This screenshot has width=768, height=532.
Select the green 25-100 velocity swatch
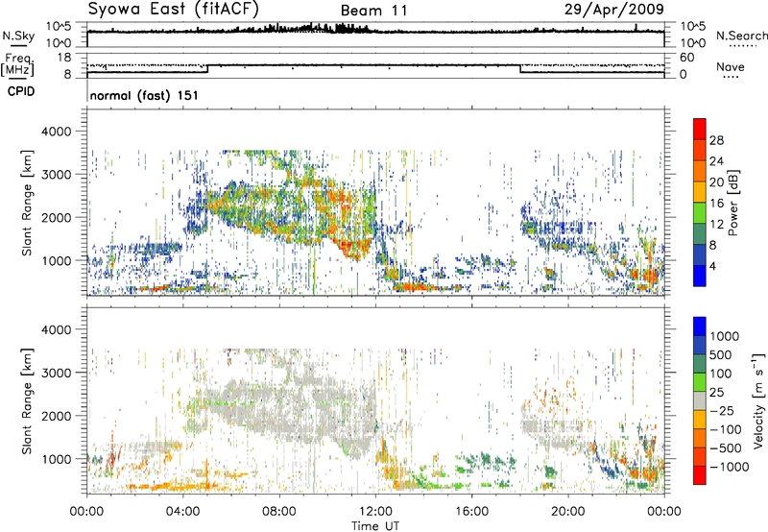click(700, 382)
